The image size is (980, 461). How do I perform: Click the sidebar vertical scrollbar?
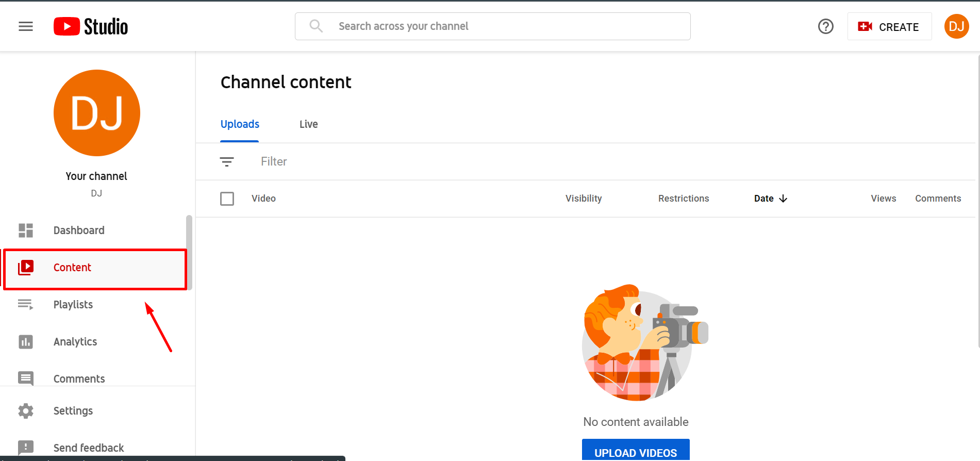tap(189, 253)
